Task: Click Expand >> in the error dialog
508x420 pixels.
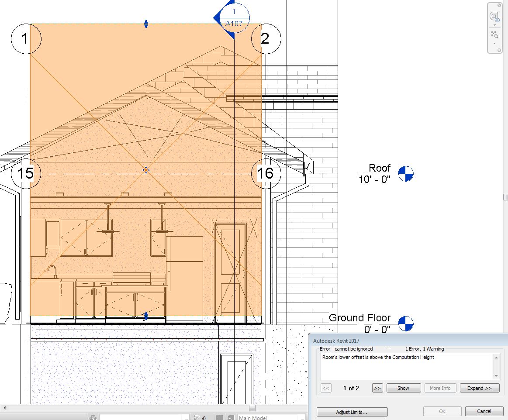Action: pyautogui.click(x=479, y=388)
